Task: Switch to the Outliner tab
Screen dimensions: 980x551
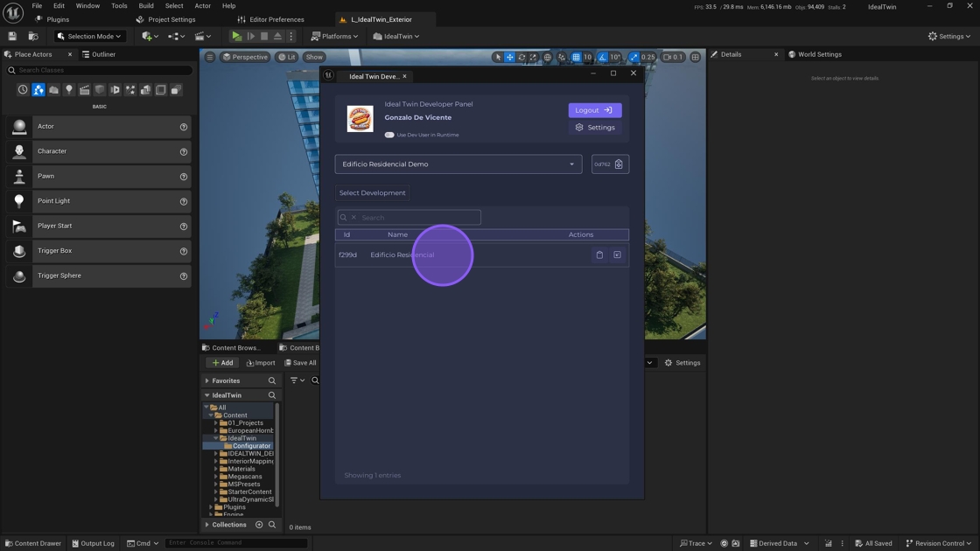Action: tap(103, 54)
